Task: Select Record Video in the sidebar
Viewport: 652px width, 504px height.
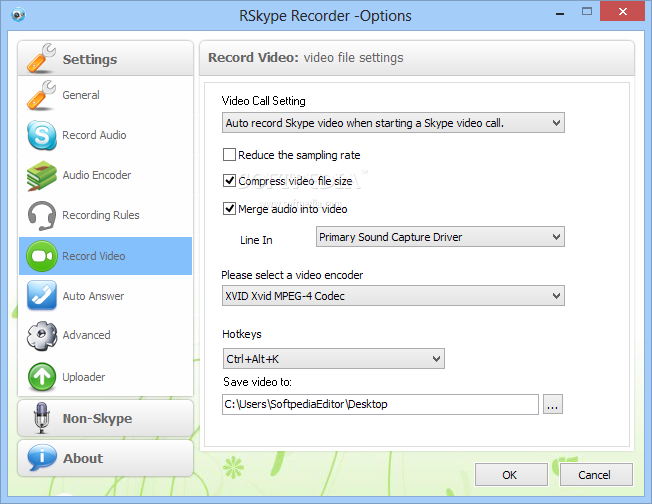Action: (105, 256)
